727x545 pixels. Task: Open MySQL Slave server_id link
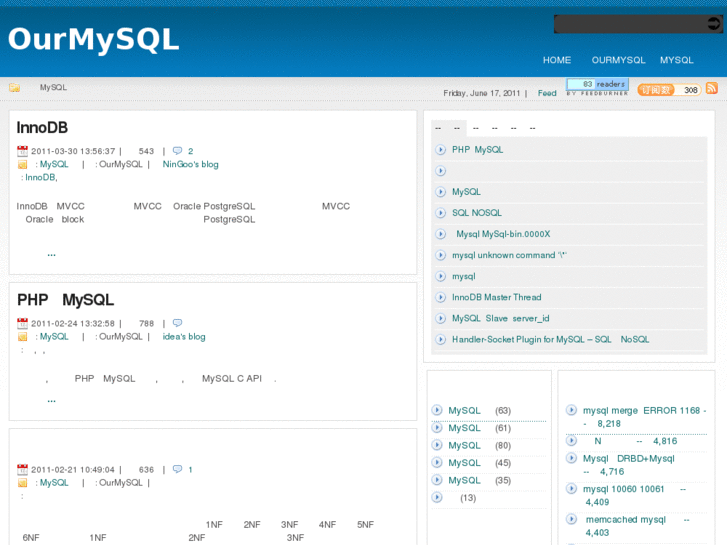pyautogui.click(x=500, y=319)
